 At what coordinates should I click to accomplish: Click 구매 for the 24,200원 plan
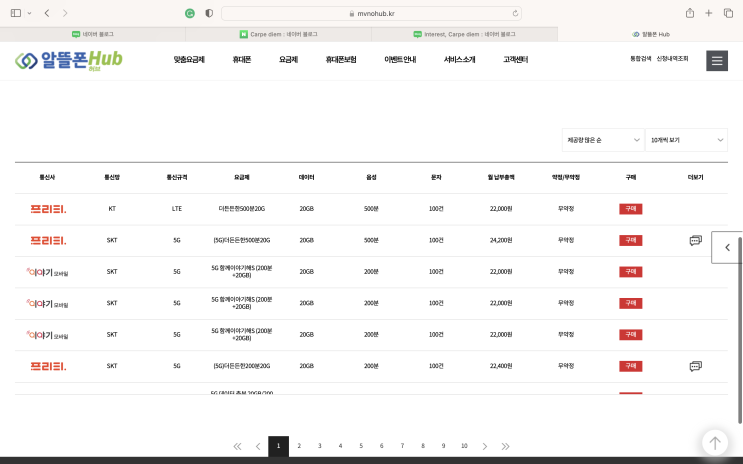pos(630,240)
